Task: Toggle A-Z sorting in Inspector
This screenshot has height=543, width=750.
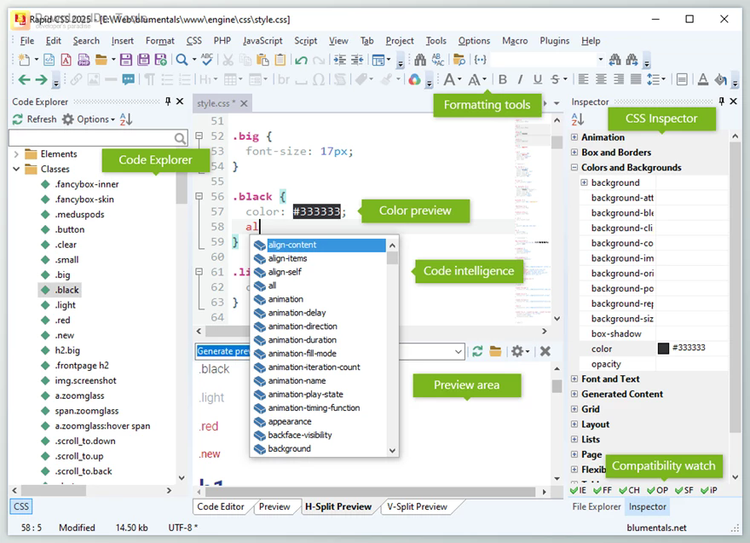Action: [578, 119]
